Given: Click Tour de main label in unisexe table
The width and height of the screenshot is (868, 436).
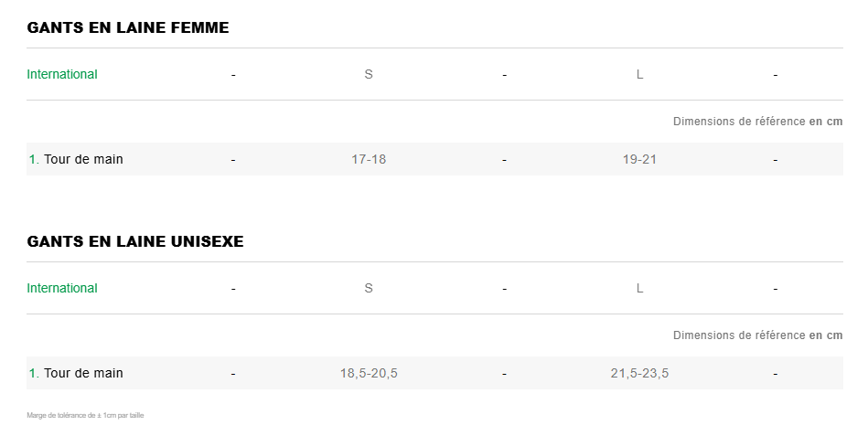Looking at the screenshot, I should pyautogui.click(x=82, y=373).
